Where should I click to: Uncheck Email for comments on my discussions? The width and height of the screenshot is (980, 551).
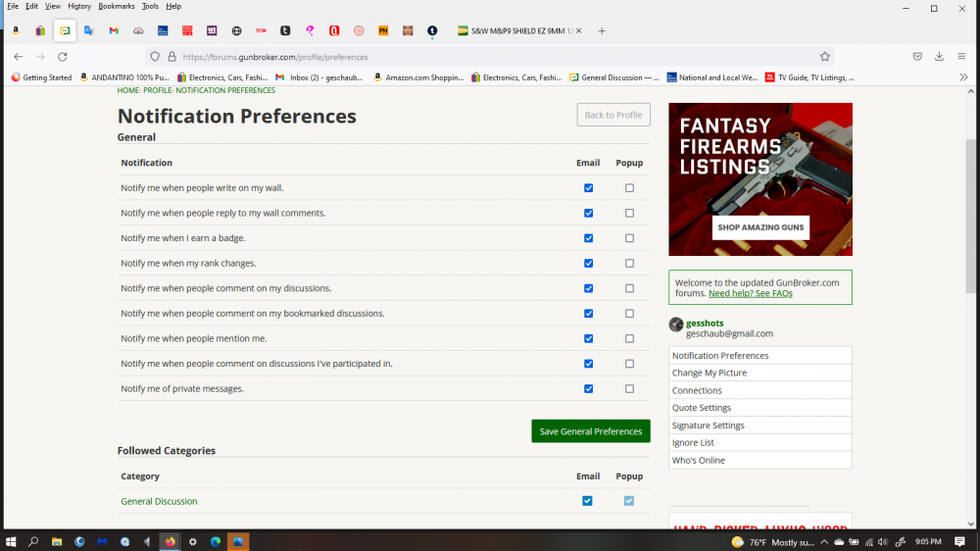pos(588,288)
